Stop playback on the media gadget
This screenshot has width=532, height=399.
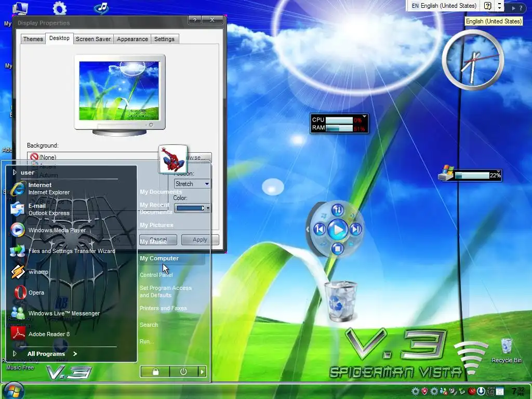[x=337, y=249]
